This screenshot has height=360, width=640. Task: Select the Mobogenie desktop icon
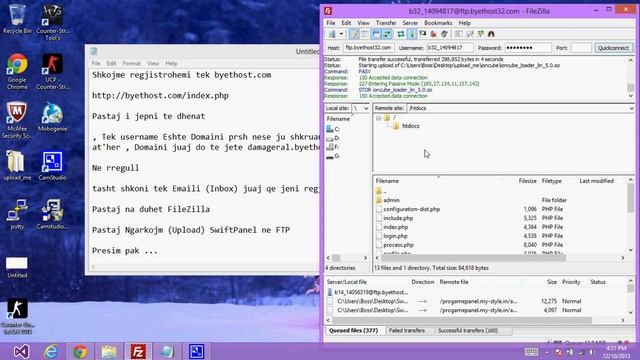[x=52, y=117]
